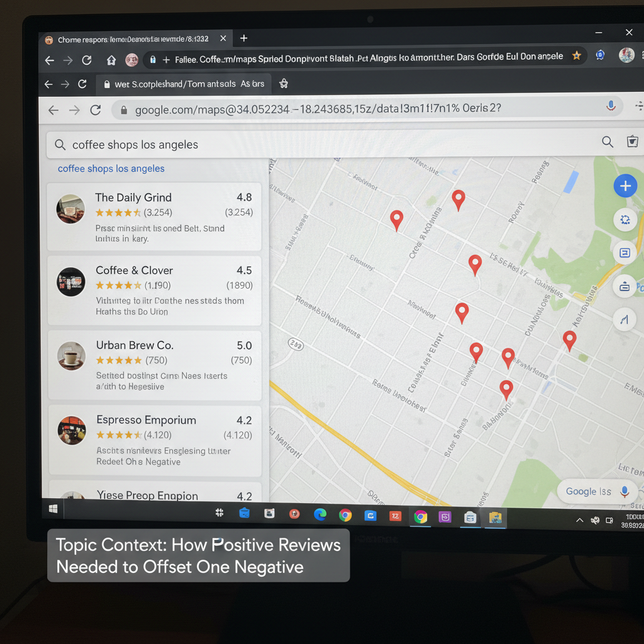This screenshot has width=644, height=644.
Task: Click the extension puzzle icon beside second tab
Action: [x=284, y=84]
